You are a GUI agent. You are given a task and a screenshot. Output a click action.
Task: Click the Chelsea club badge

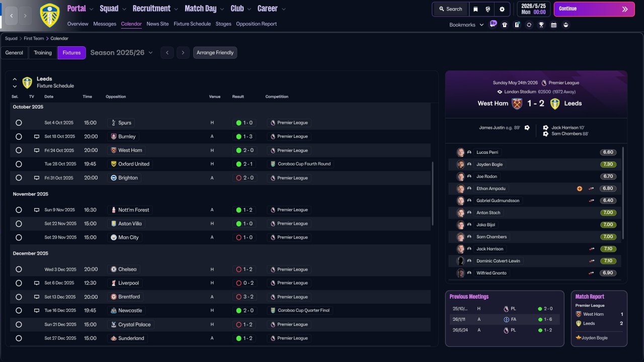[x=114, y=269]
